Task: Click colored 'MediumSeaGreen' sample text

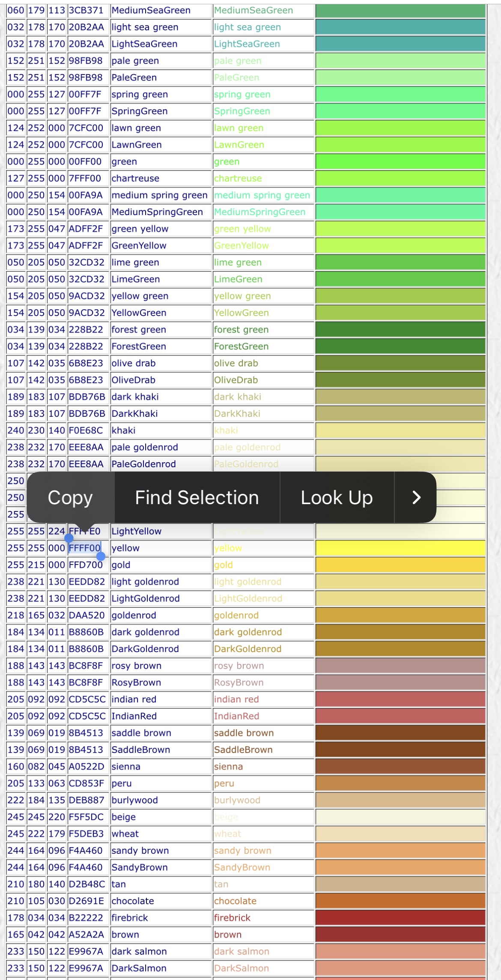Action: pyautogui.click(x=253, y=10)
